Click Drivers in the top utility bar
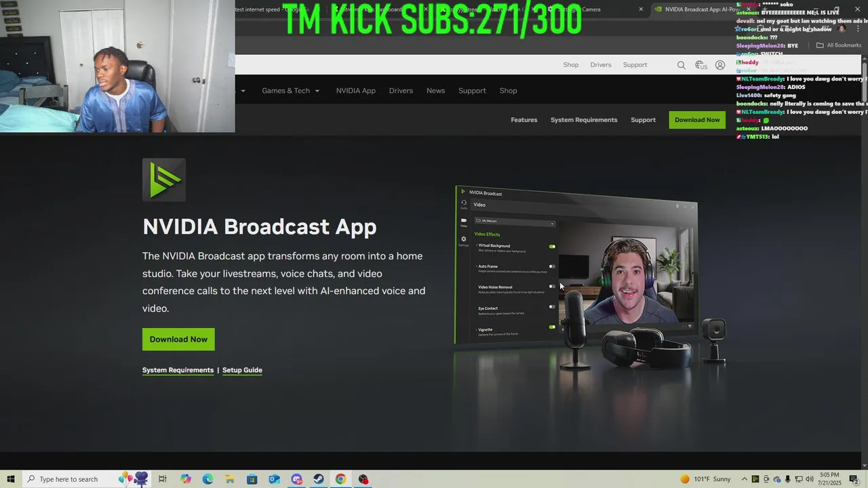 [x=601, y=65]
